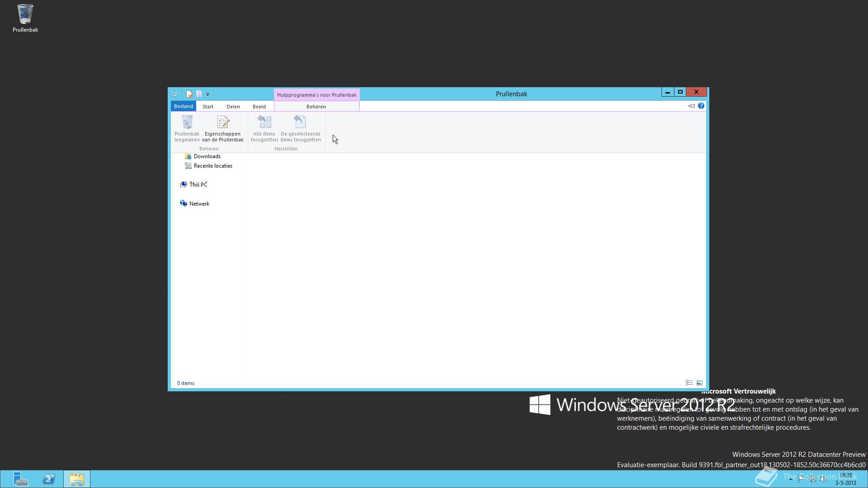Switch to the Start ribbon tab
This screenshot has height=488, width=868.
click(208, 107)
